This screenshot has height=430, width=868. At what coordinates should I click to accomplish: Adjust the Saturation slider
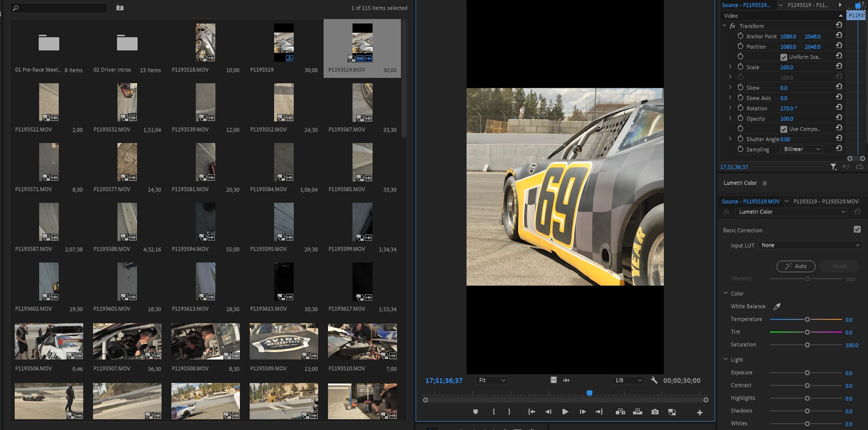(807, 345)
